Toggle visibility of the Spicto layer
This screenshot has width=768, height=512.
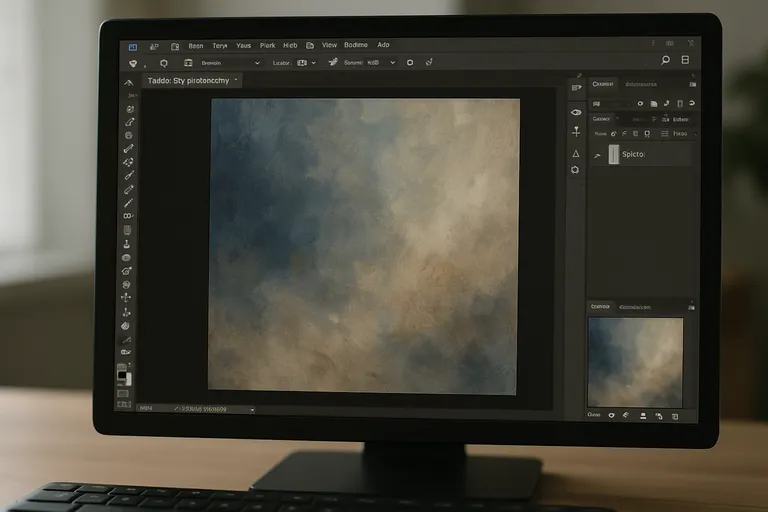click(x=598, y=155)
